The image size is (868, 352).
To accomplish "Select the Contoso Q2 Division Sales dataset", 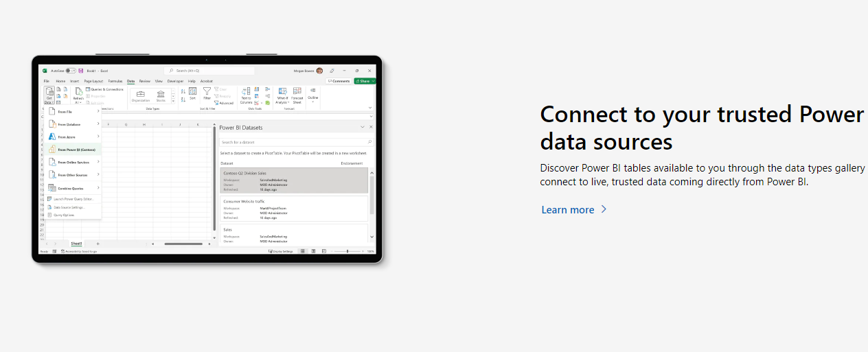I will [x=294, y=180].
